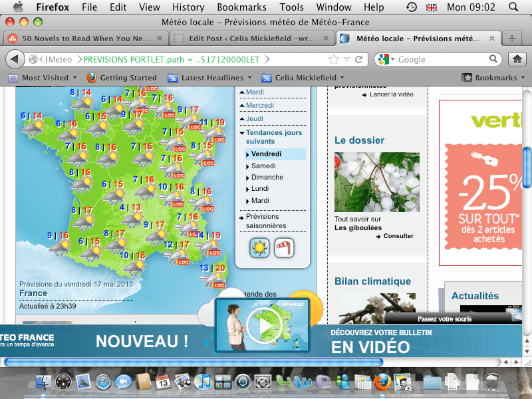The width and height of the screenshot is (532, 399).
Task: Open Prévisions saisonnières link
Action: pos(265,221)
